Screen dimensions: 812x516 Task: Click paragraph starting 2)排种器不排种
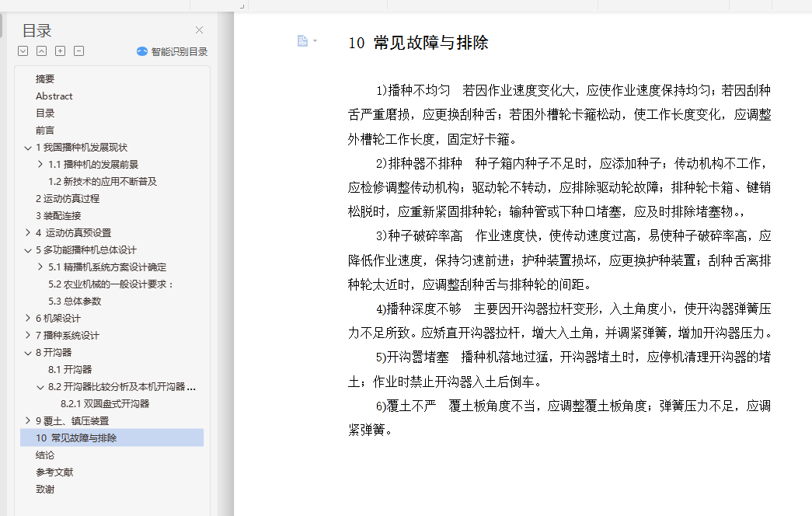coord(559,187)
